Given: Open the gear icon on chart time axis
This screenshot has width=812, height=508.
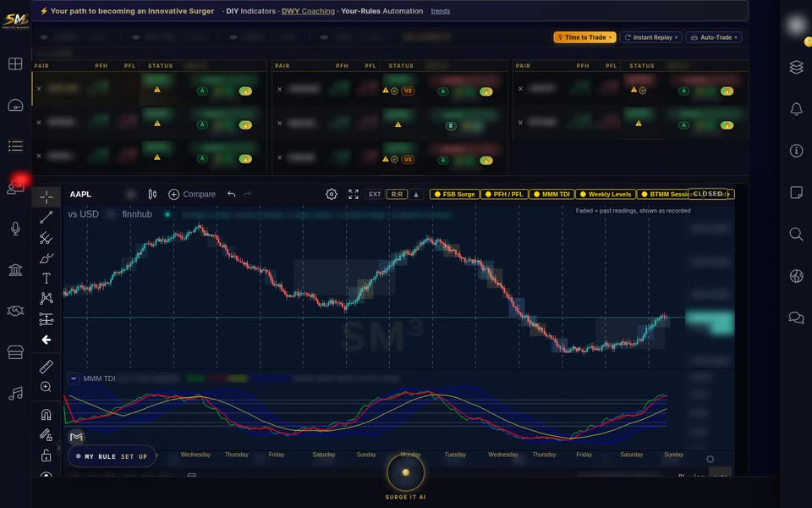Looking at the screenshot, I should 710,459.
